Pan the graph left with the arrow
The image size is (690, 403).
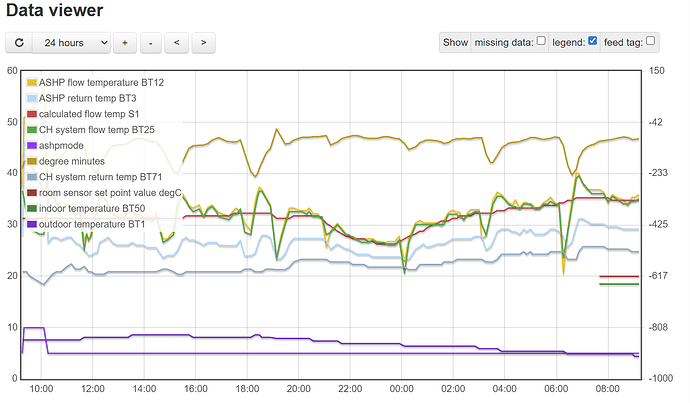click(177, 43)
